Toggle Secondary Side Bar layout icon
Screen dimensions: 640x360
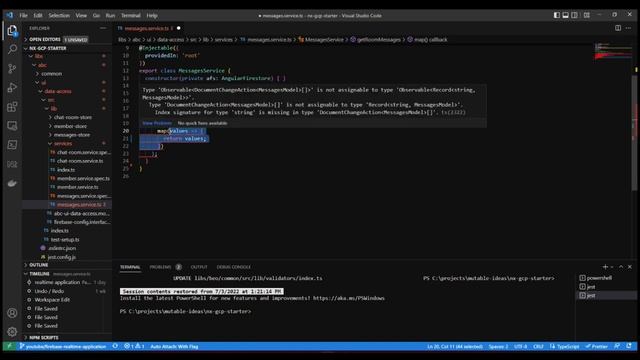point(575,15)
